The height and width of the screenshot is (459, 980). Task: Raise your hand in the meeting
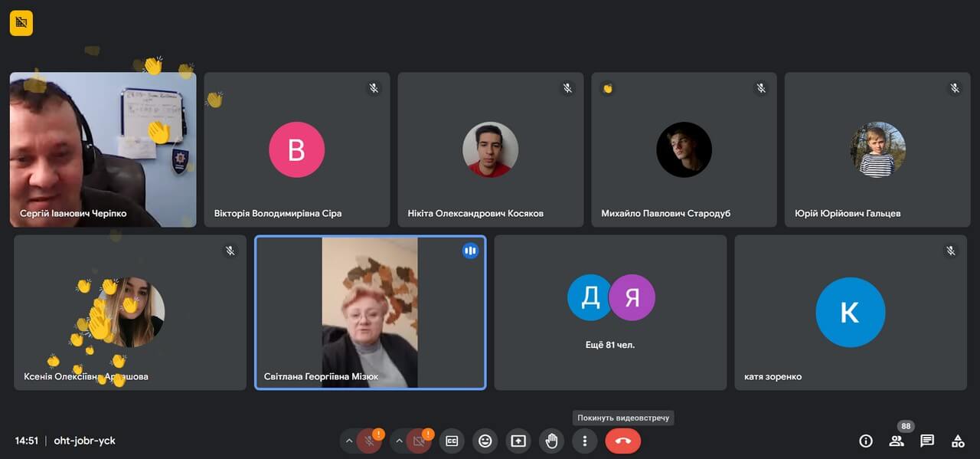pyautogui.click(x=551, y=441)
